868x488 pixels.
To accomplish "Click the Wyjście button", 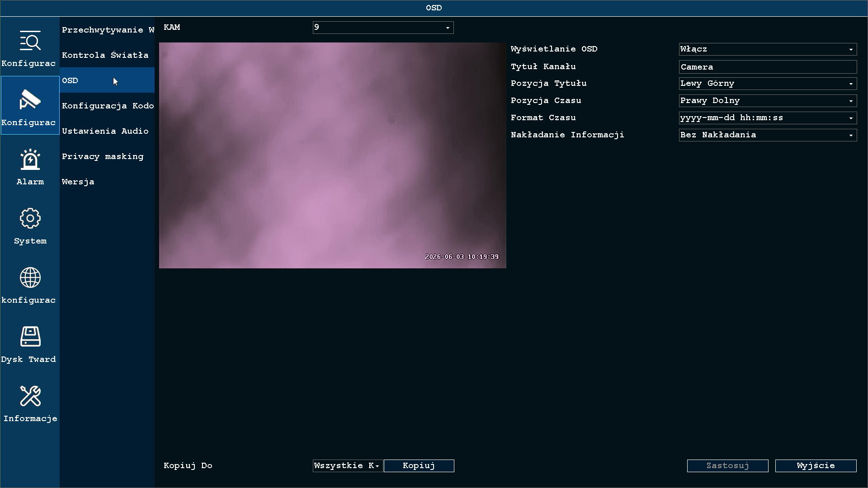I will (x=816, y=466).
